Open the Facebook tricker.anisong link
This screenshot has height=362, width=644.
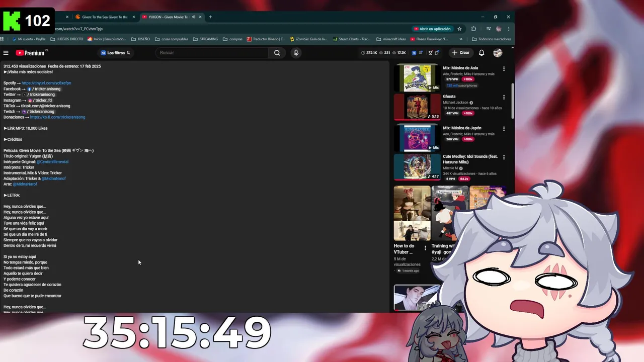coord(44,89)
